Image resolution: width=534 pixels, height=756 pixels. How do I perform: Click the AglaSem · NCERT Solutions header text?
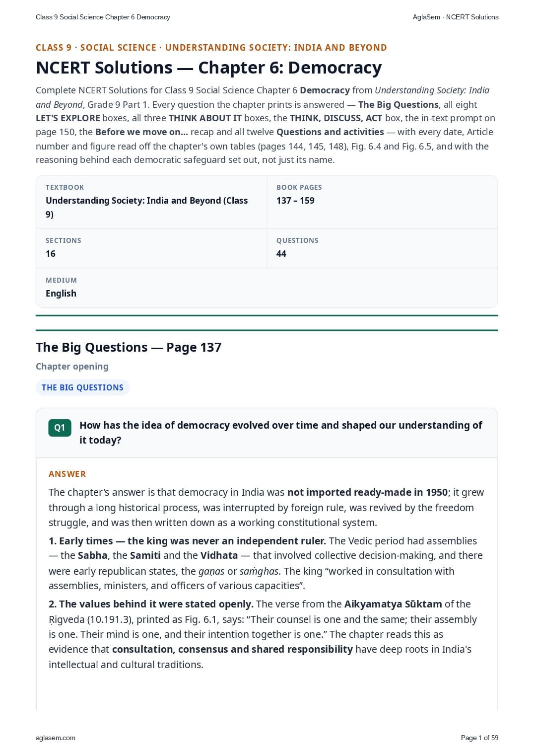coord(456,17)
